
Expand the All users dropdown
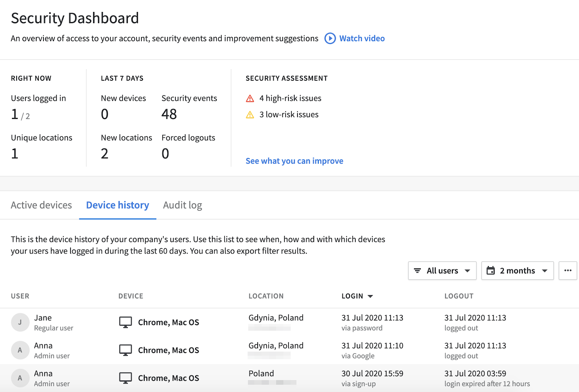[468, 270]
